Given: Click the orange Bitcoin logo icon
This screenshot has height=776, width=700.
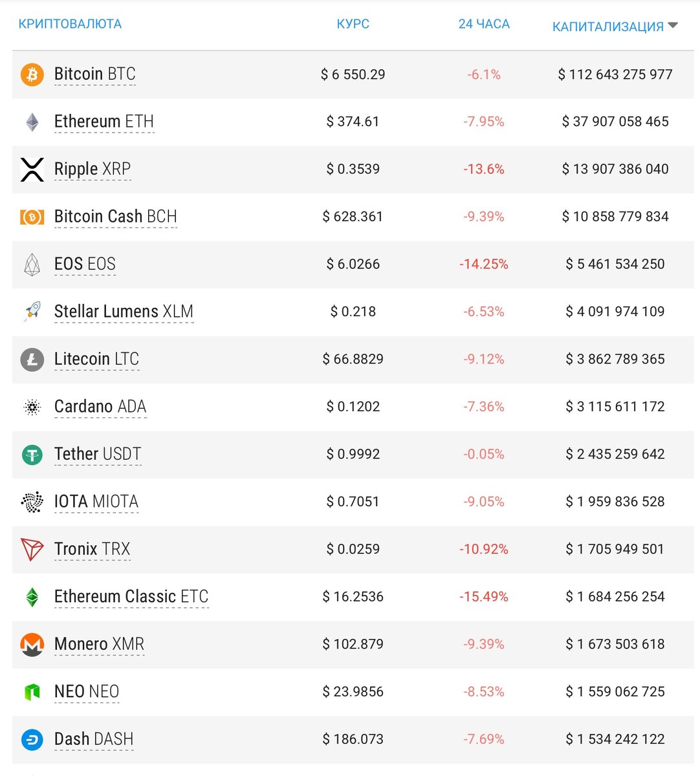Looking at the screenshot, I should click(32, 74).
